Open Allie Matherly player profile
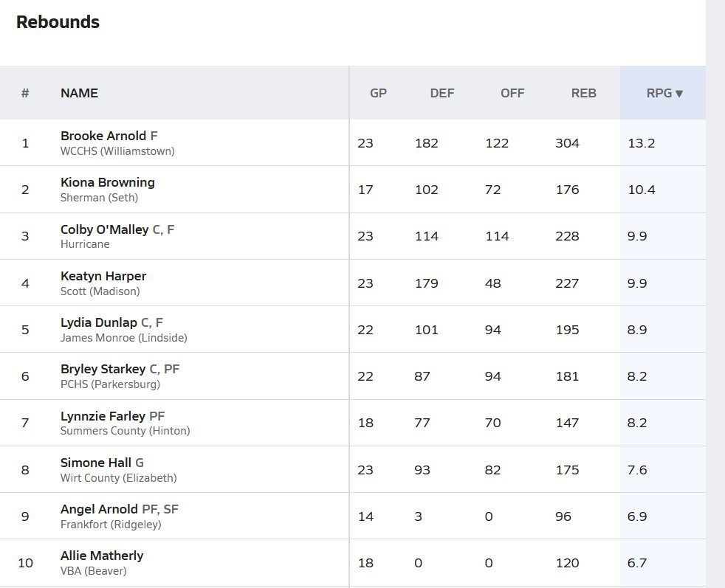The image size is (725, 588). [x=102, y=556]
